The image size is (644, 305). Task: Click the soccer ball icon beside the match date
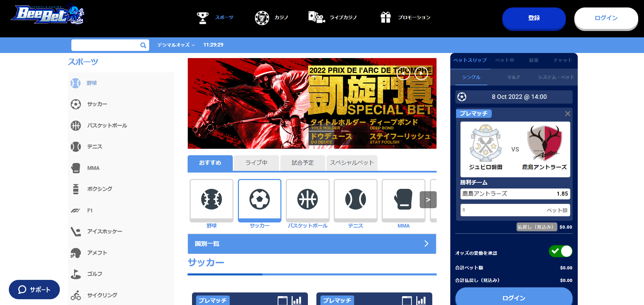coord(462,97)
